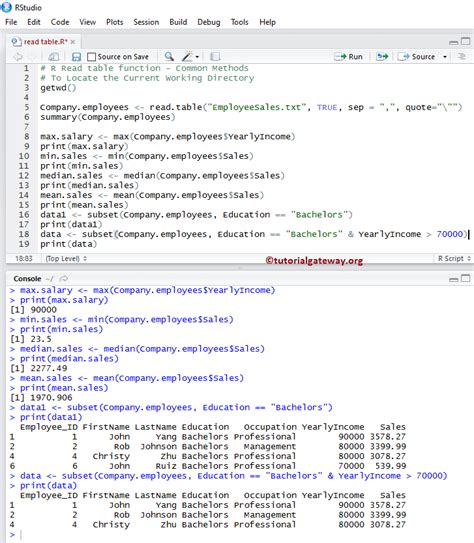Click line 6 summary(Company.employees)

[x=108, y=117]
